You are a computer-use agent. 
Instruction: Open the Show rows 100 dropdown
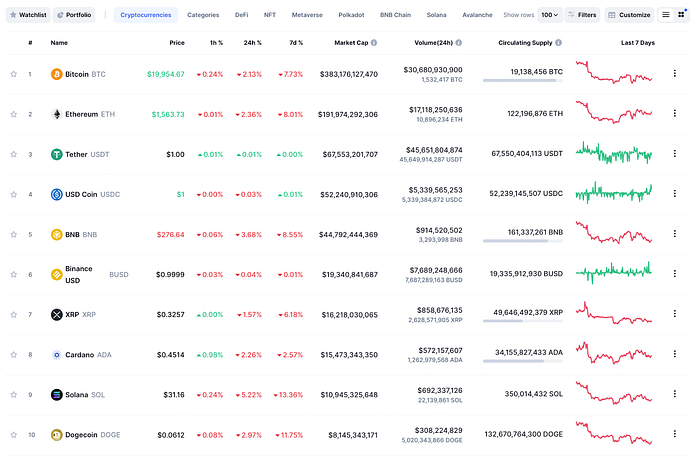click(x=550, y=15)
